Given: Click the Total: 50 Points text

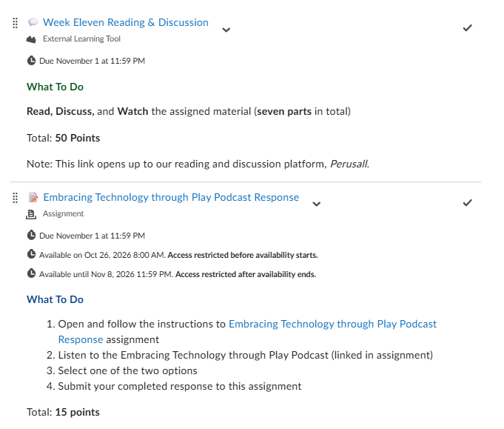Looking at the screenshot, I should tap(64, 138).
